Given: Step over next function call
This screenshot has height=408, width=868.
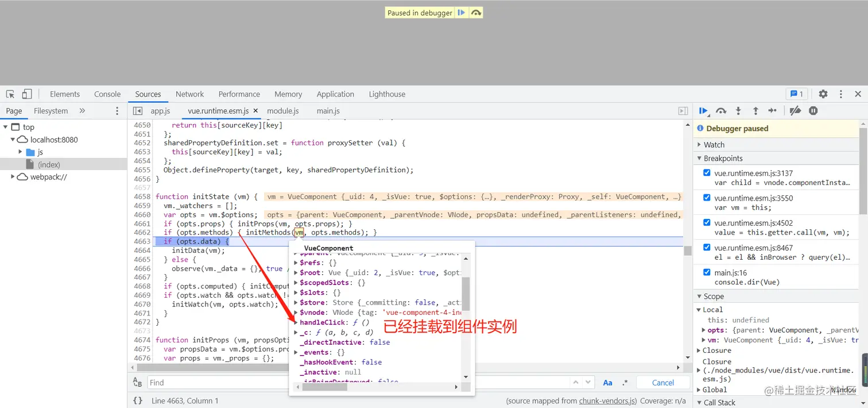Looking at the screenshot, I should pyautogui.click(x=721, y=111).
